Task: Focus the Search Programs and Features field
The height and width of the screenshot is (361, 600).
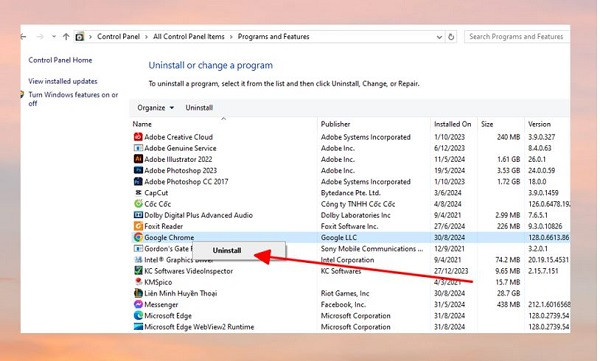Action: [x=517, y=37]
